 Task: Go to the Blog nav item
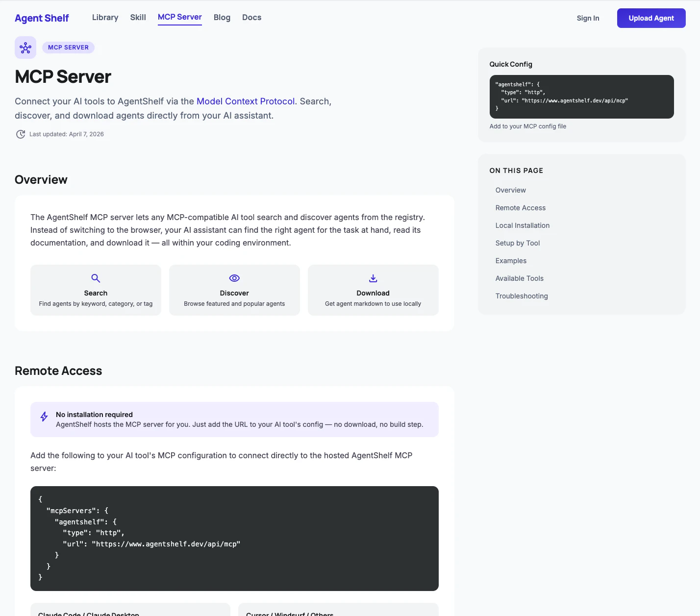(x=222, y=18)
